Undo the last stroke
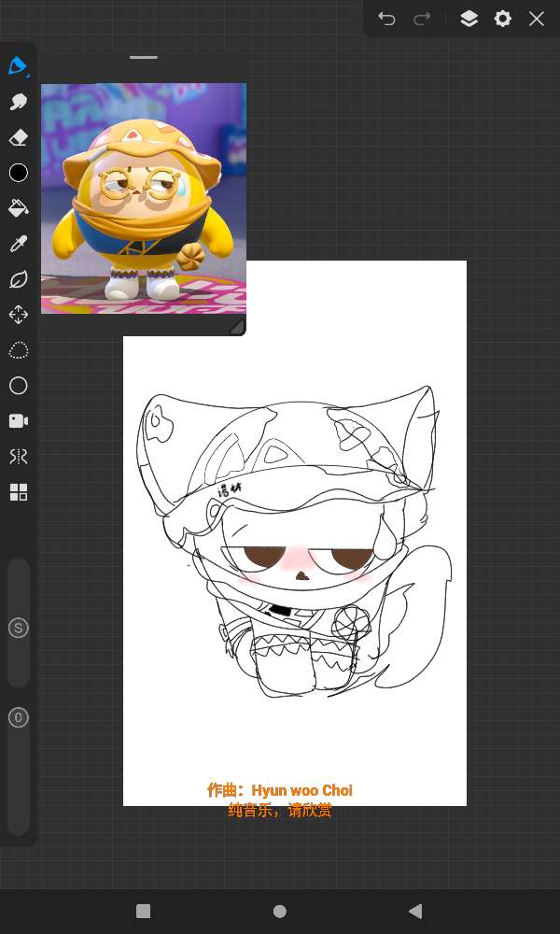The width and height of the screenshot is (560, 934). (386, 19)
